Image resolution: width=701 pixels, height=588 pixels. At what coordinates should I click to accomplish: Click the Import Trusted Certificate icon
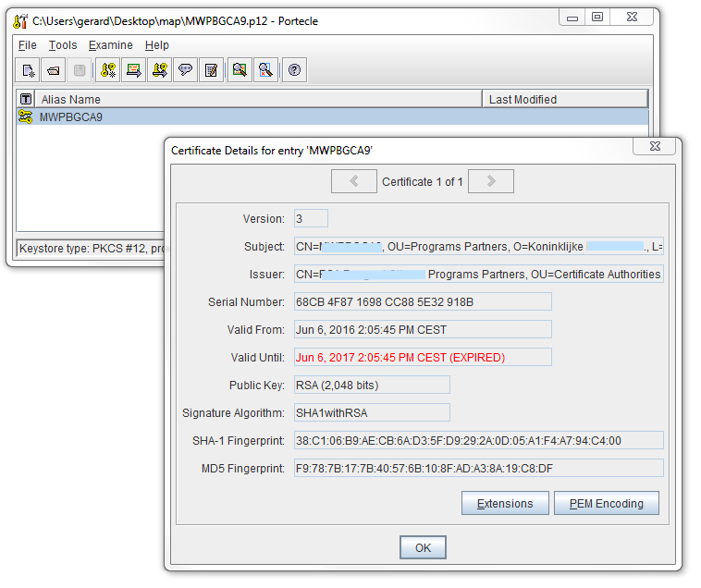point(134,70)
